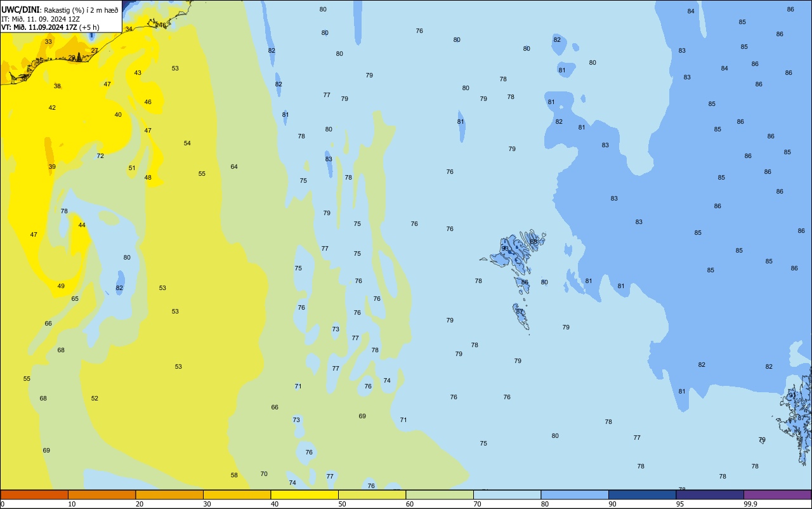Click the 'VT: Mið. 11.09.2024 17Z (+5 h)' line
812x509 pixels.
(x=50, y=27)
